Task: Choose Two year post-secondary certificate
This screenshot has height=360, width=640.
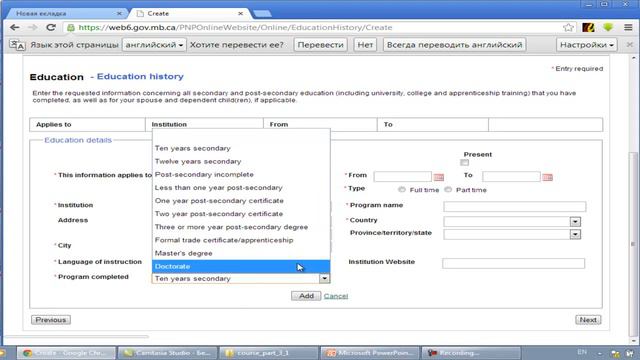Action: click(x=241, y=214)
